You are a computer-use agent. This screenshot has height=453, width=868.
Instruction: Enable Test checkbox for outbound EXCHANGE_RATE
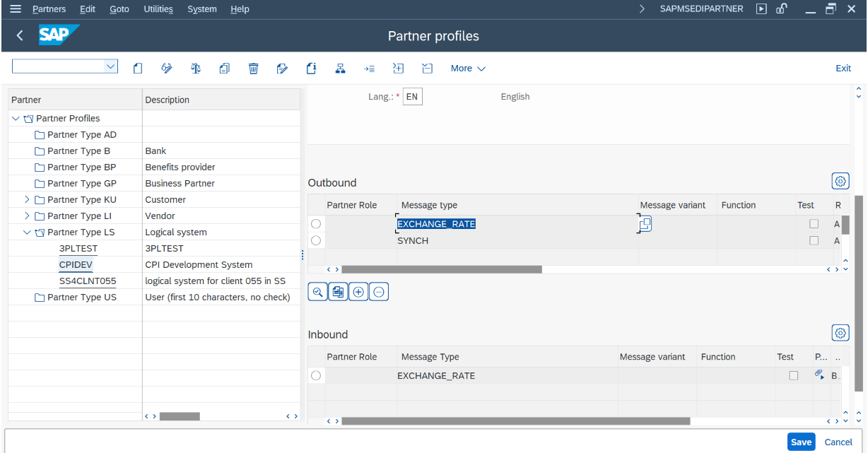814,224
